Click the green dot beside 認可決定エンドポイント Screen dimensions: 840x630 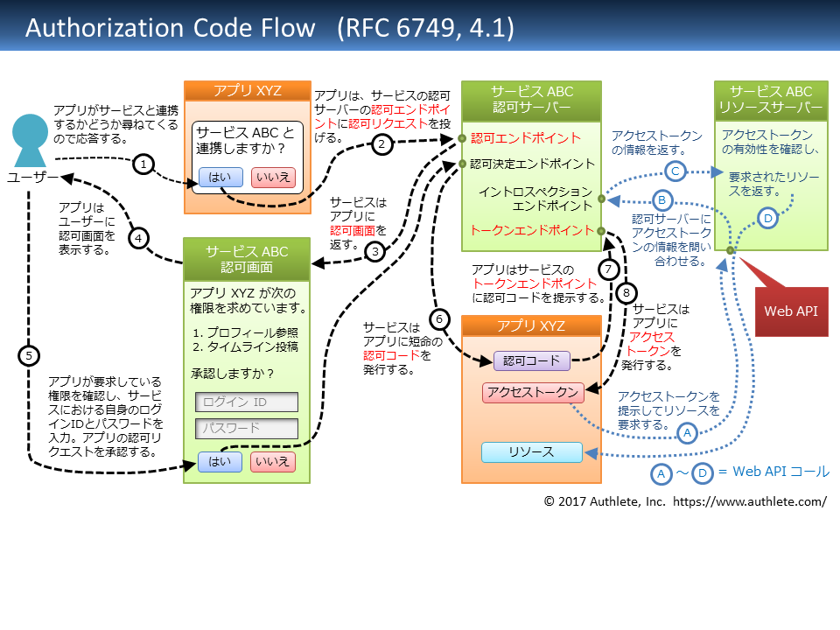coord(462,164)
